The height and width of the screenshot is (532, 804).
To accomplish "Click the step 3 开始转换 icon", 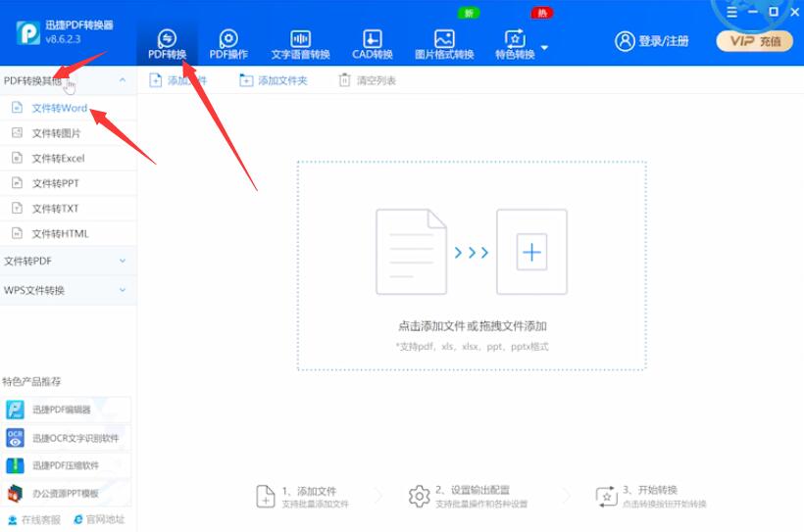I will [607, 496].
